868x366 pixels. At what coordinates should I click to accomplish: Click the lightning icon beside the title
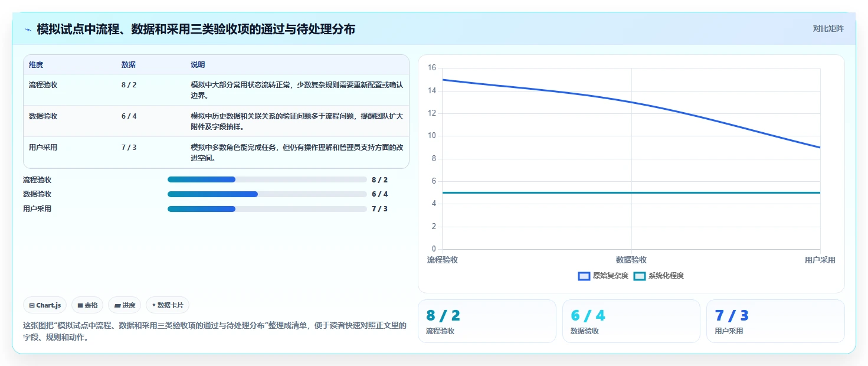pyautogui.click(x=28, y=29)
